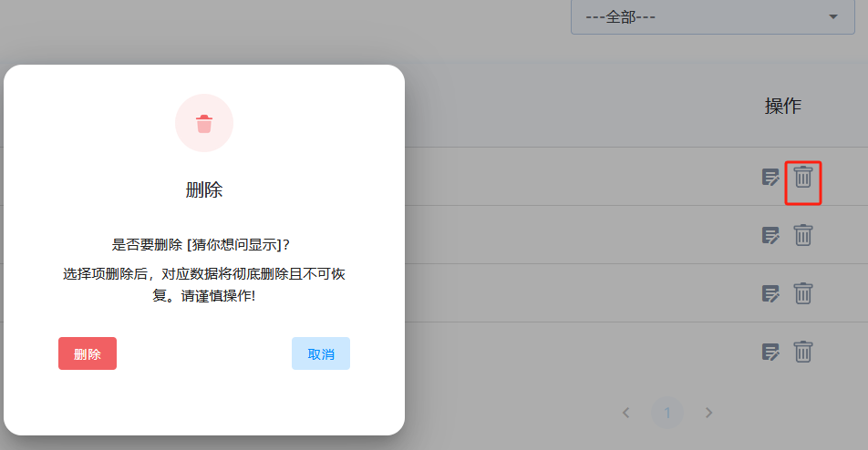This screenshot has height=450, width=868.
Task: Select the fourth row edit icon
Action: [x=770, y=352]
